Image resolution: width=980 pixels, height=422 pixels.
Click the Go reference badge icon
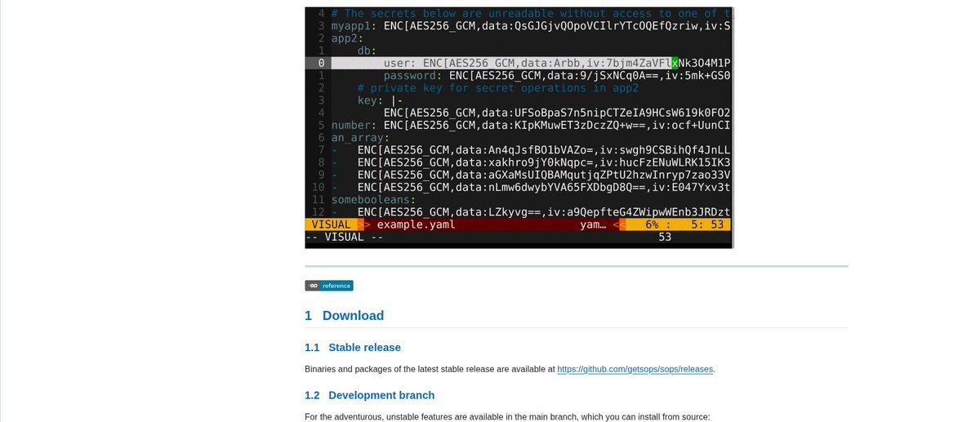coord(328,286)
